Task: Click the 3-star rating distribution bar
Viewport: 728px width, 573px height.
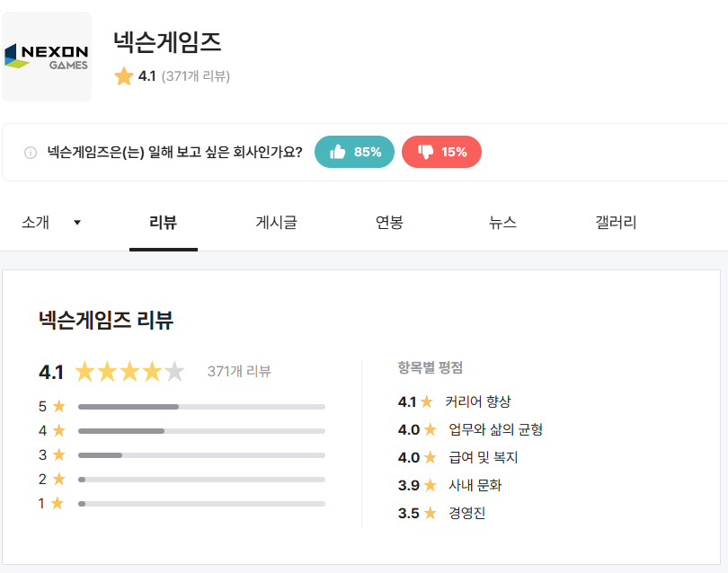Action: point(201,455)
